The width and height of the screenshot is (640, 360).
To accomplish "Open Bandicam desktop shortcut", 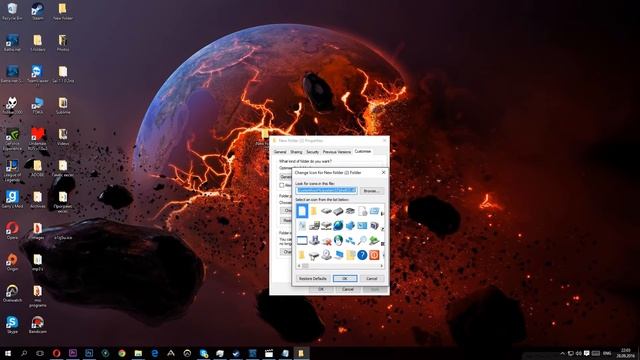I will (38, 324).
